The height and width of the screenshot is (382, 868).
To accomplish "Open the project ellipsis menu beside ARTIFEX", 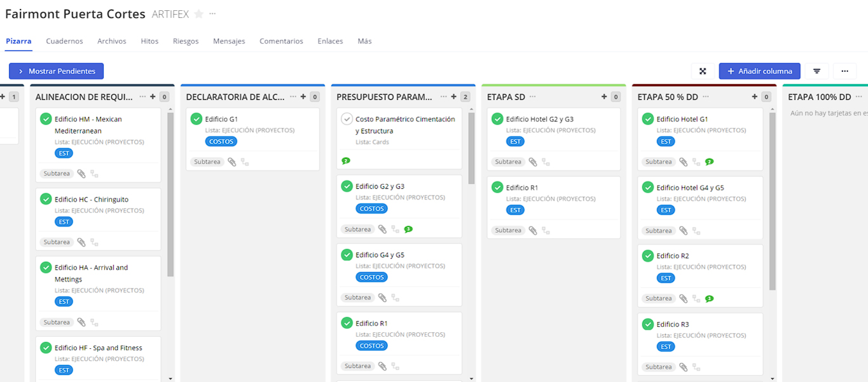I will [212, 14].
